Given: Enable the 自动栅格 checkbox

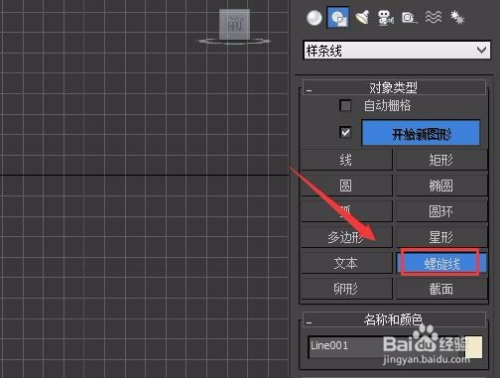Looking at the screenshot, I should click(345, 105).
